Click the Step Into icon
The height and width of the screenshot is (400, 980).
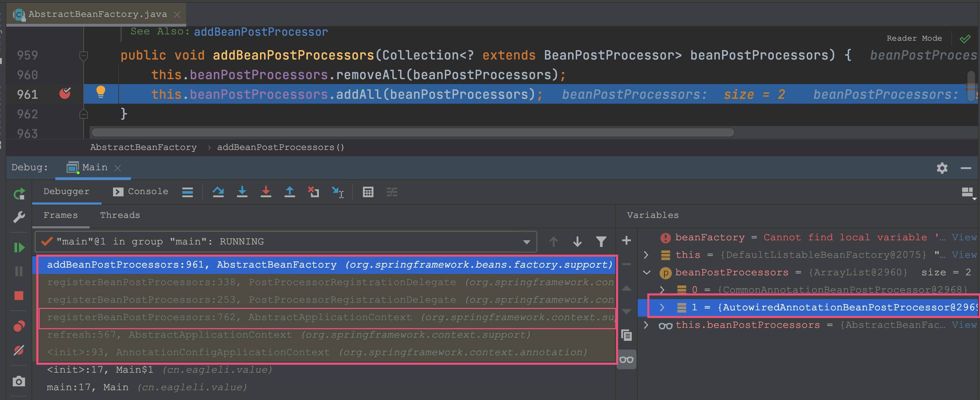(242, 192)
